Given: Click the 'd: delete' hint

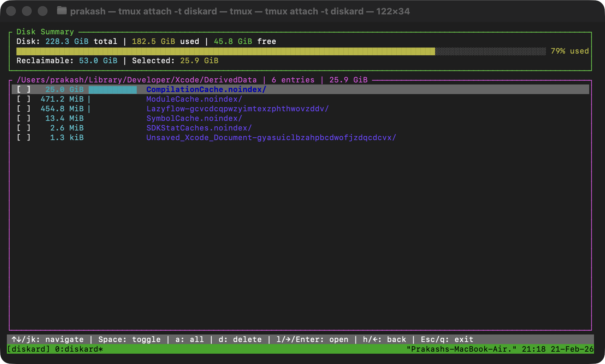Looking at the screenshot, I should (x=240, y=339).
